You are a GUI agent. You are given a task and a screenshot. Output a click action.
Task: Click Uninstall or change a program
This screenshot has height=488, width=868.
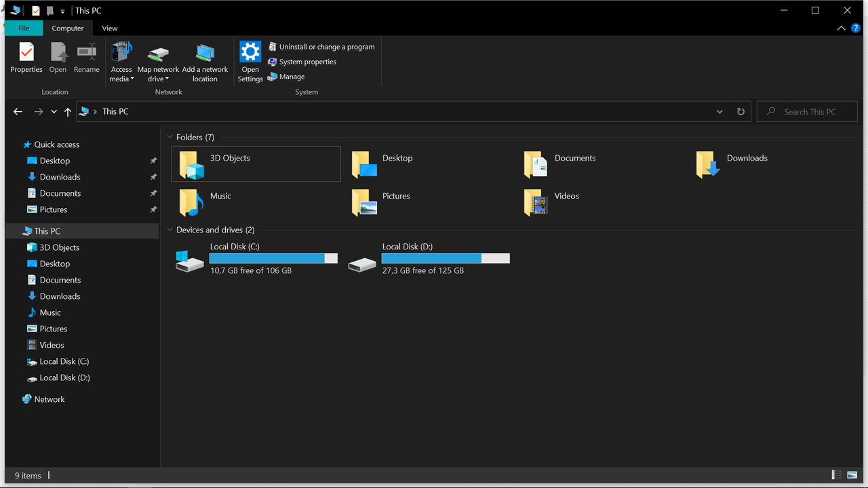pos(321,47)
